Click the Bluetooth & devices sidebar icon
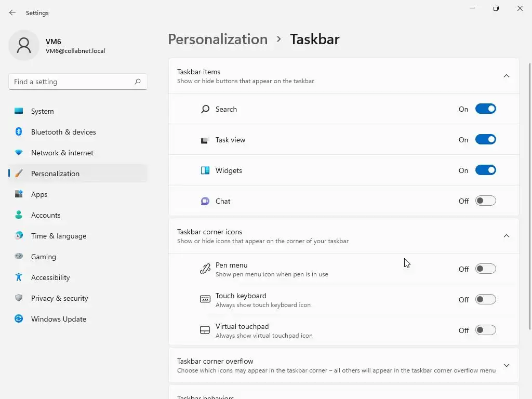This screenshot has width=532, height=399. click(19, 132)
